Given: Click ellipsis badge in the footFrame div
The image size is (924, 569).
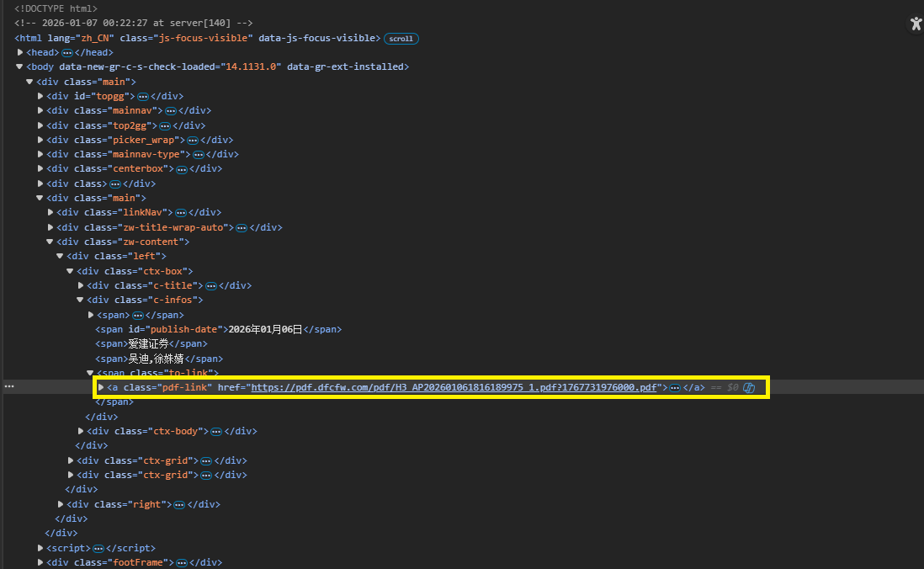Looking at the screenshot, I should 182,562.
